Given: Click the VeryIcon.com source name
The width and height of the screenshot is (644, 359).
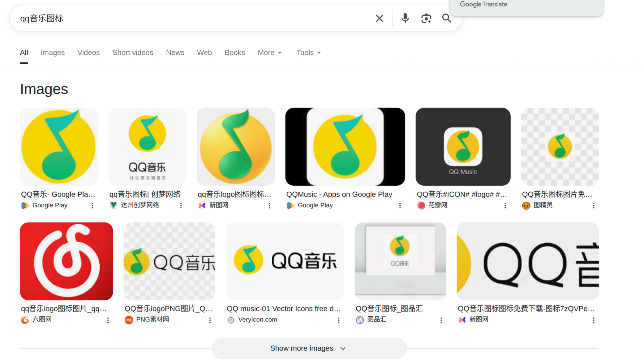Looking at the screenshot, I should tap(258, 319).
